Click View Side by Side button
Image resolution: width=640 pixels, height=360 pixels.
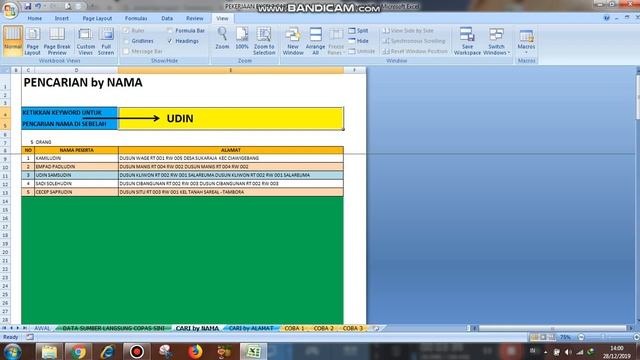(x=408, y=31)
